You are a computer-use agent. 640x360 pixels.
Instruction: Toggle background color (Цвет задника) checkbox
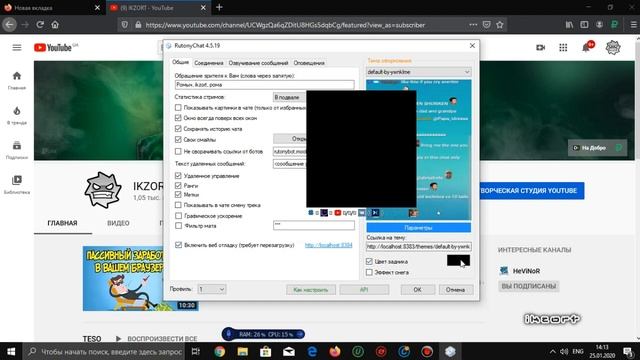click(369, 261)
